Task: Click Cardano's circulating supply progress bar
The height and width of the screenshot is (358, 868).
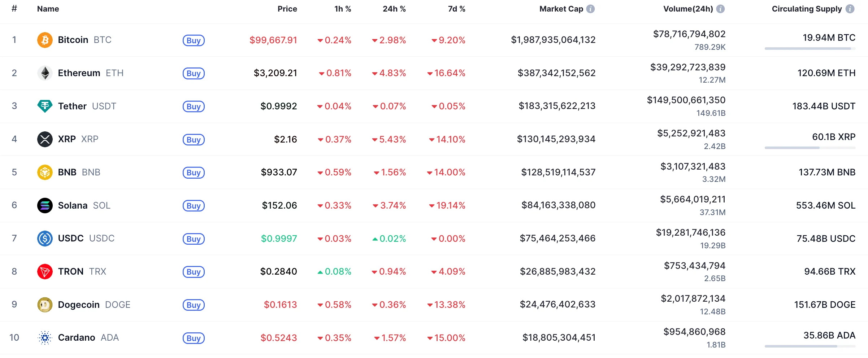Action: pyautogui.click(x=810, y=346)
